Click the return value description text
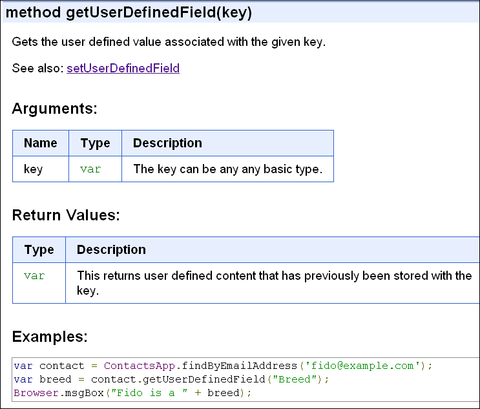Viewport: 480px width, 409px height. 274,283
